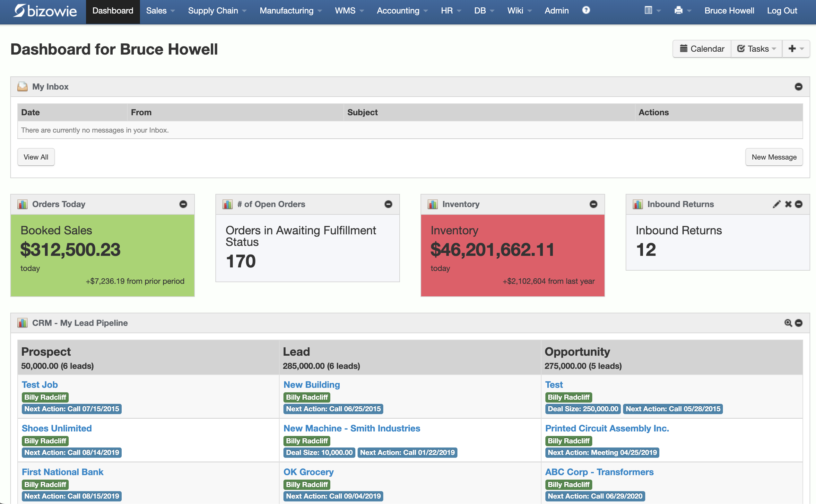816x504 pixels.
Task: Open the Tasks dropdown
Action: click(756, 49)
